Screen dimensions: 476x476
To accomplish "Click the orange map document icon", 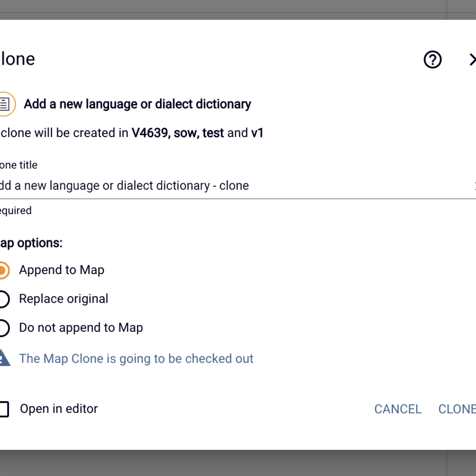I will 5,104.
